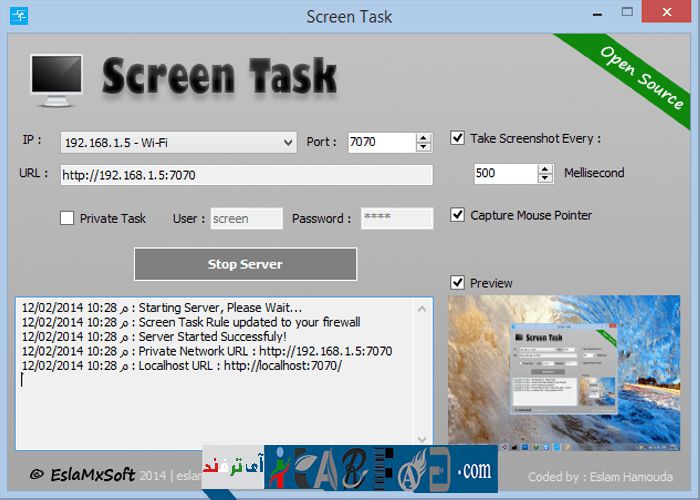700x500 pixels.
Task: Click the millisecond value field showing 500
Action: coord(504,173)
